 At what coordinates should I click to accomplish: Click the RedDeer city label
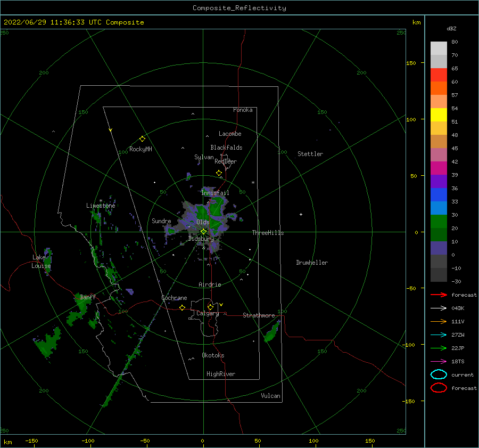(226, 161)
